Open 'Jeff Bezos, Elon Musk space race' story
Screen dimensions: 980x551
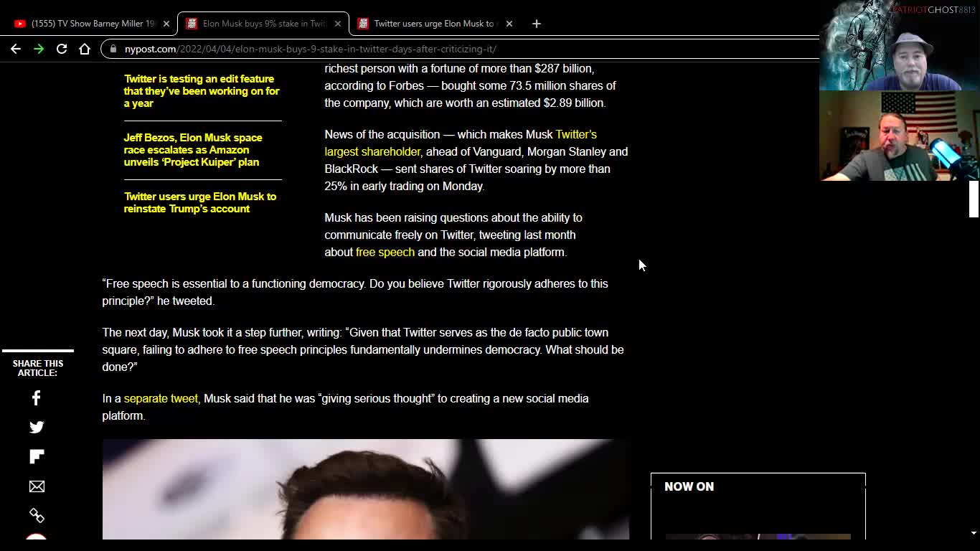(x=193, y=150)
